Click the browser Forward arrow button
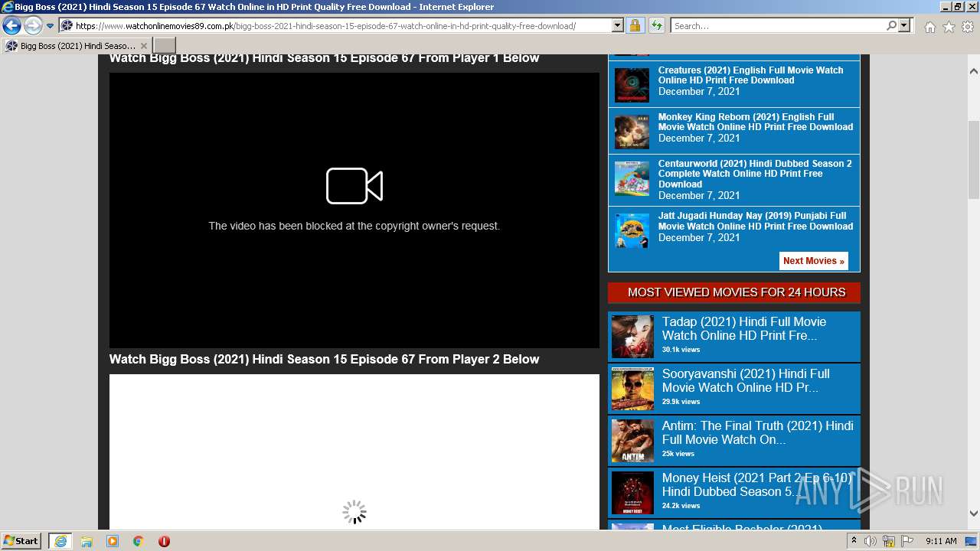The width and height of the screenshot is (980, 551). pos(32,26)
